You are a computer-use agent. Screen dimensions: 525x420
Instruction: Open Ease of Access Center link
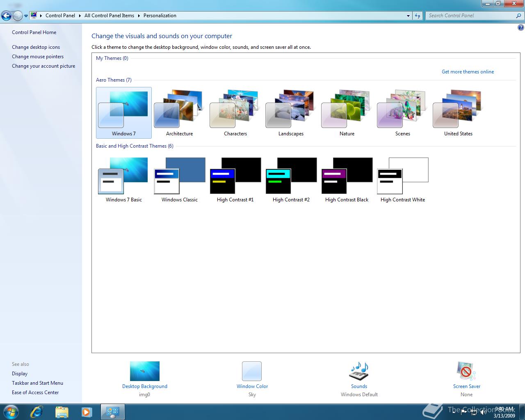pyautogui.click(x=35, y=393)
